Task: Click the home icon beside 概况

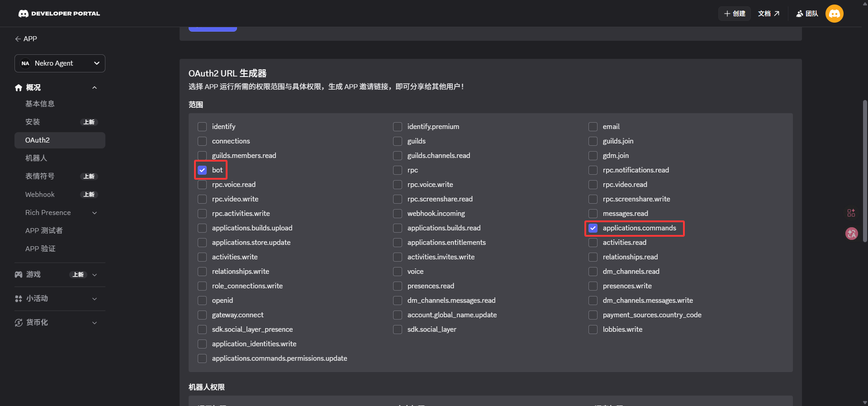Action: pyautogui.click(x=19, y=88)
